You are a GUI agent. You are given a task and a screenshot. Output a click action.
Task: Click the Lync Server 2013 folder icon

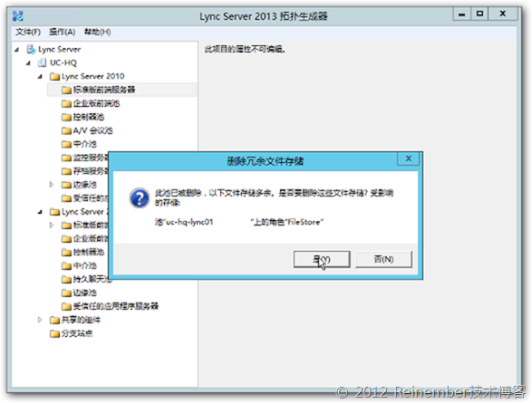click(54, 212)
